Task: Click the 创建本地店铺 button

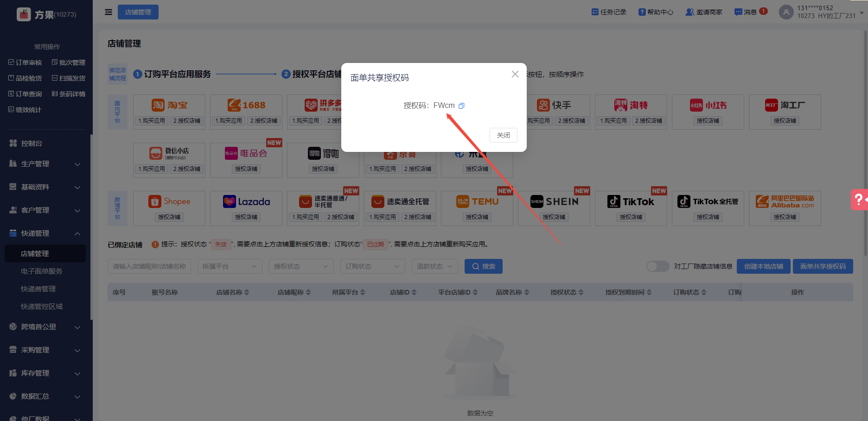Action: pyautogui.click(x=764, y=266)
